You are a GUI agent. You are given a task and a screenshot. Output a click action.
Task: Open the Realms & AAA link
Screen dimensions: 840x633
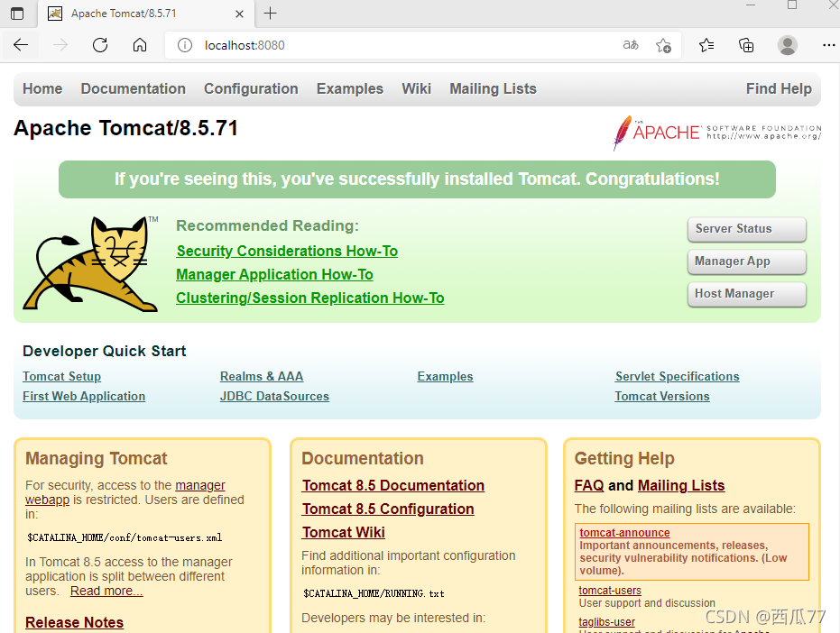coord(262,377)
